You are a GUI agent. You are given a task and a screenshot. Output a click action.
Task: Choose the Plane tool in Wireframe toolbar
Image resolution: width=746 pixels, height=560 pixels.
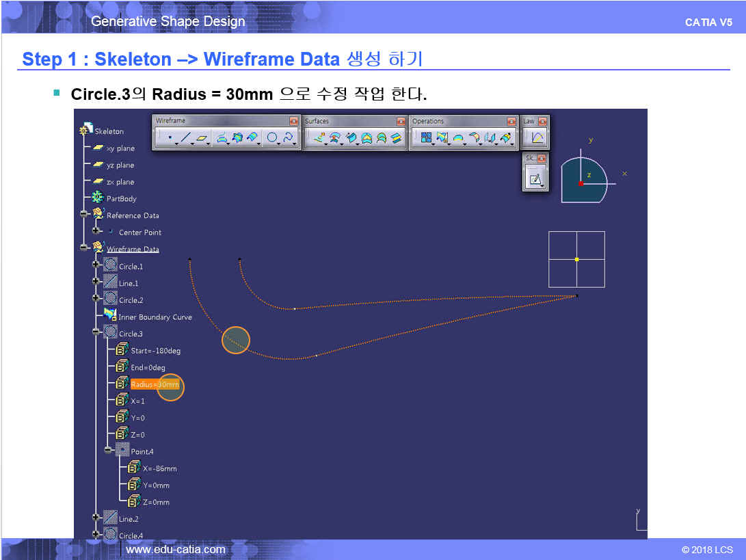click(x=202, y=137)
